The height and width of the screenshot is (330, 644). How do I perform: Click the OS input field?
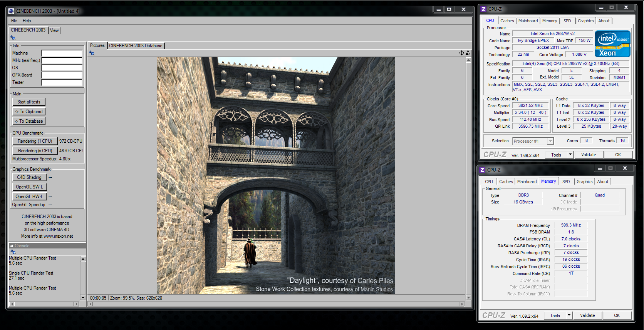pos(62,68)
